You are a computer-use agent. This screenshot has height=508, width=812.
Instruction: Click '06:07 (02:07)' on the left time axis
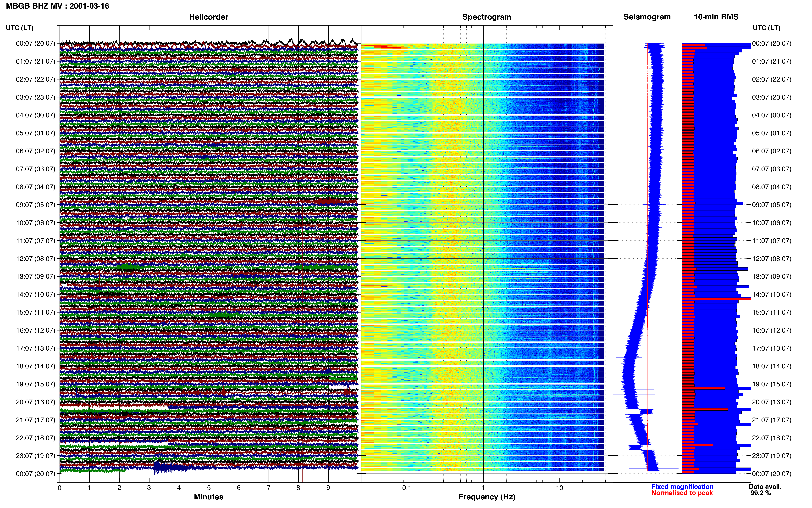point(35,151)
